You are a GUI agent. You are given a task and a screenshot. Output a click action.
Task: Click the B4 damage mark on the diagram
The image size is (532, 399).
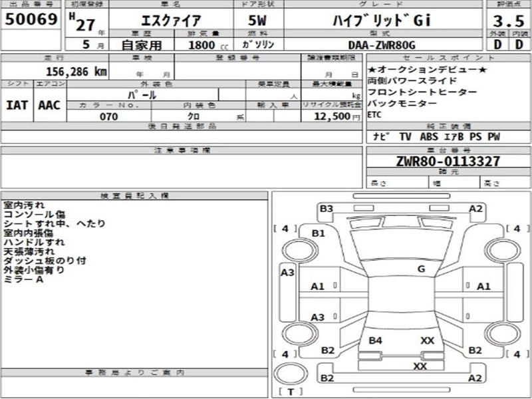click(375, 340)
